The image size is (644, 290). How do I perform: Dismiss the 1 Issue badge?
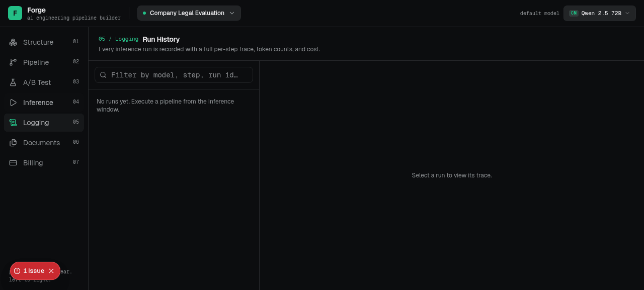[51, 271]
